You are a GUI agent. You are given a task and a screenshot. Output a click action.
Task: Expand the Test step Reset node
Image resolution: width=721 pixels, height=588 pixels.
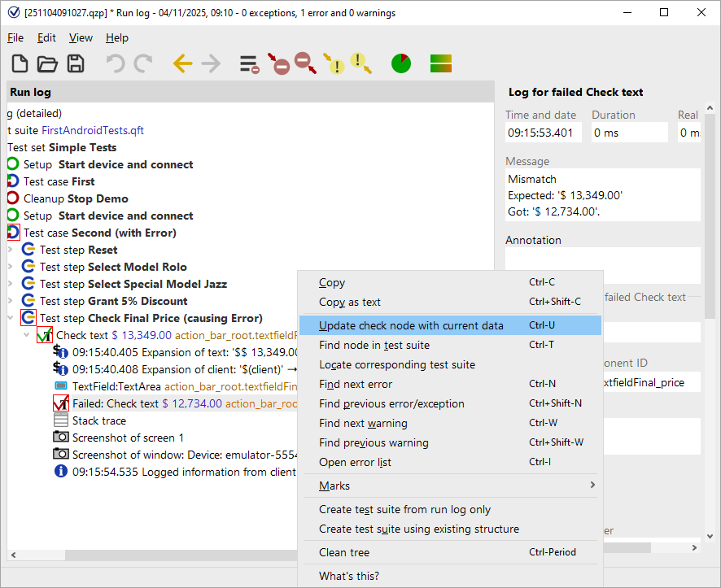point(11,250)
